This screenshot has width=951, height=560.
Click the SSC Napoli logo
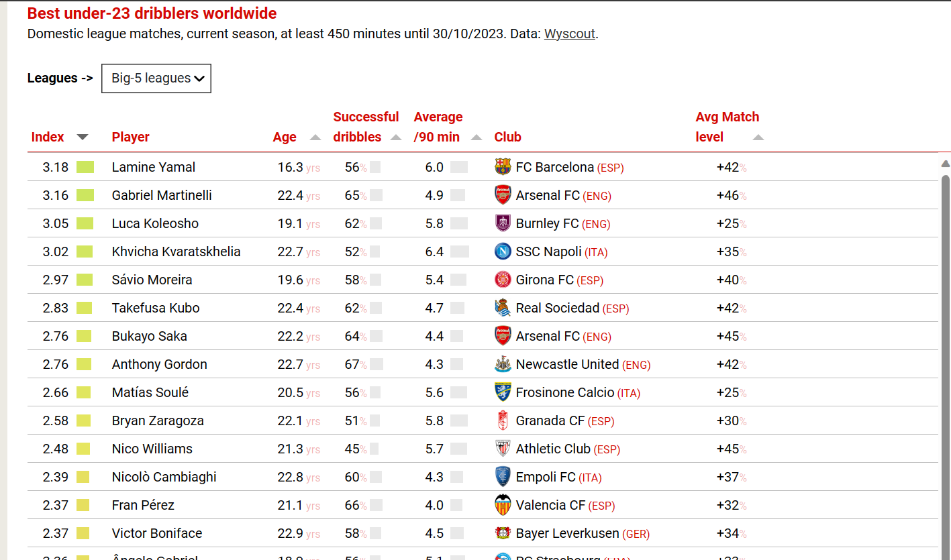[x=502, y=251]
